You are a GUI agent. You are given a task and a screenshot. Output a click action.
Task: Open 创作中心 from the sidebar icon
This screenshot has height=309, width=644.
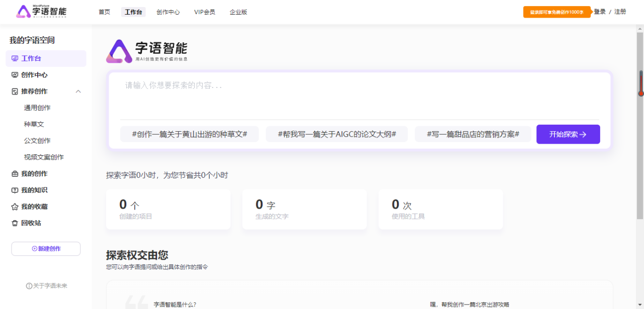[16, 74]
